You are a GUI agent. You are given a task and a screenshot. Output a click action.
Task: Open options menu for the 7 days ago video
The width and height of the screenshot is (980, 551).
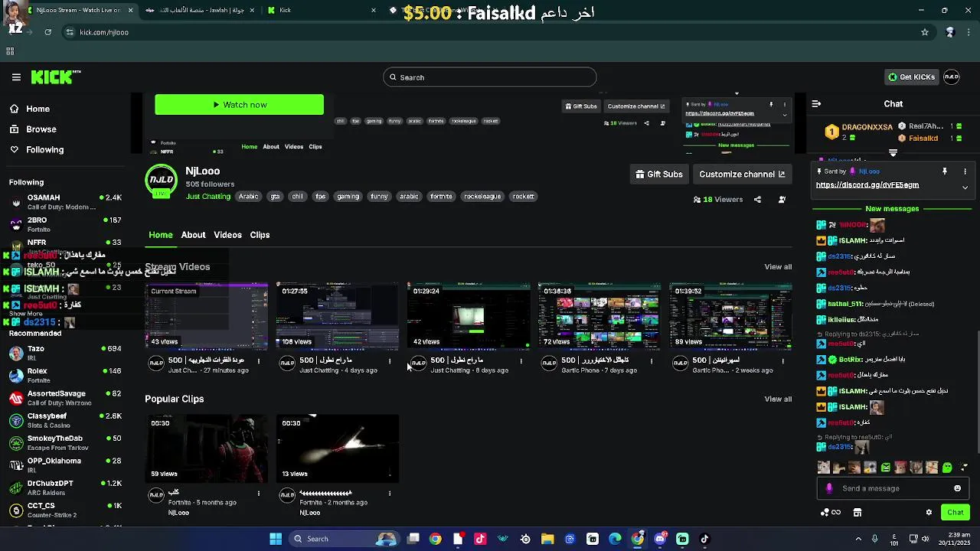pos(652,361)
